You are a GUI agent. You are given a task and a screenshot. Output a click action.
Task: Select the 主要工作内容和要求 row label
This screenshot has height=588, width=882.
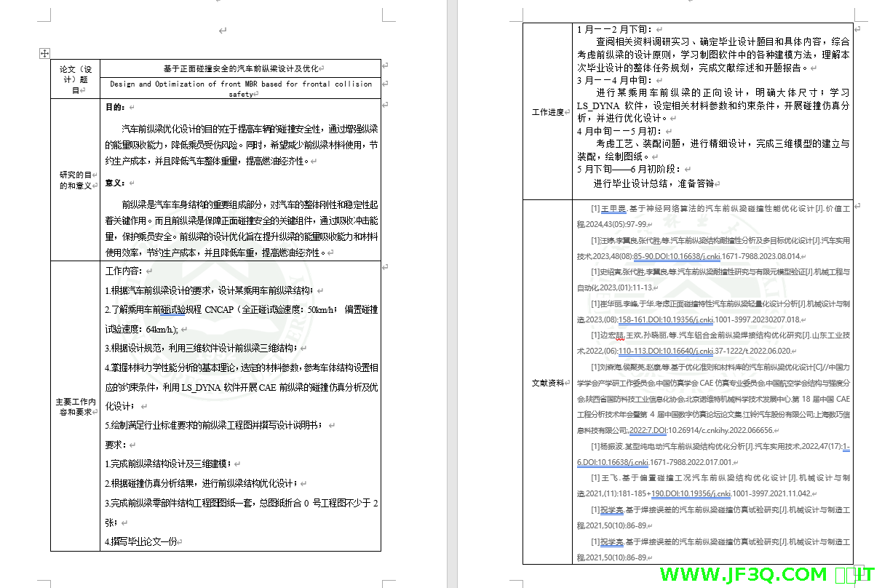pos(74,406)
